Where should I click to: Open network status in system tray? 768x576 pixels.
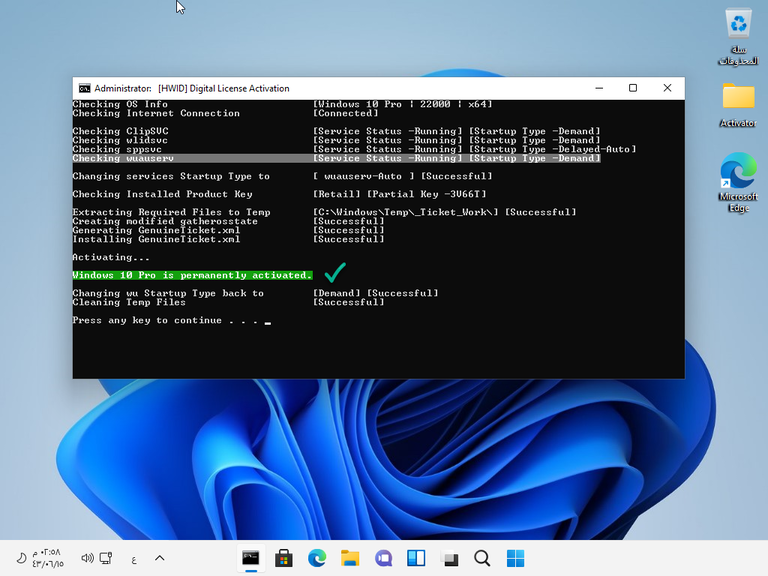click(106, 558)
